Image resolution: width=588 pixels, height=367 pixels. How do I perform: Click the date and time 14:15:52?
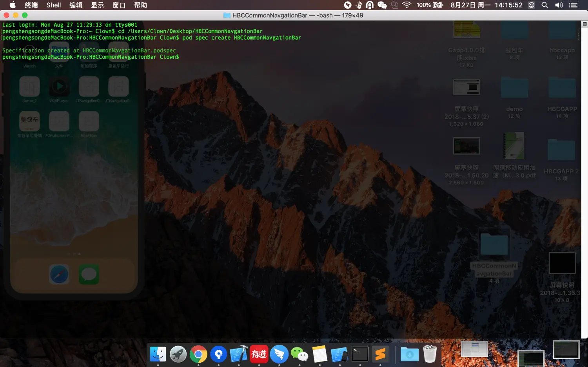pos(486,5)
